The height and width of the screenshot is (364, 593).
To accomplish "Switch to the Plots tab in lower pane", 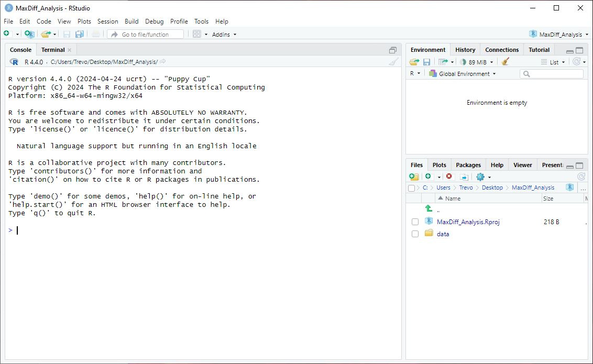I will click(439, 165).
